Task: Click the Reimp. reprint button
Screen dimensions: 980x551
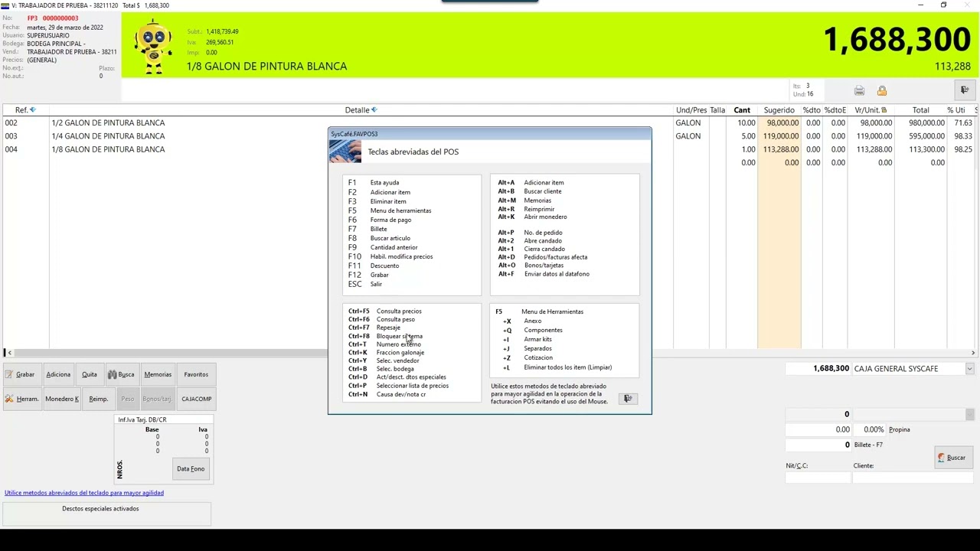Action: click(x=98, y=399)
